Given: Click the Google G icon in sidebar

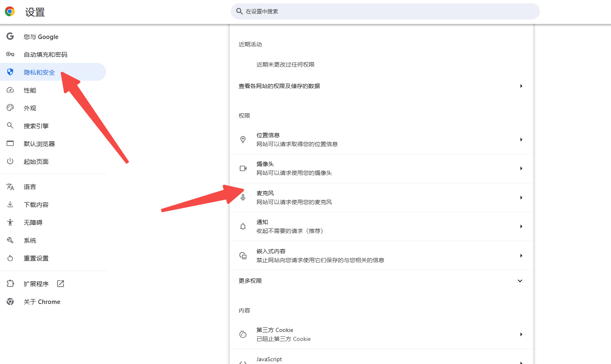Looking at the screenshot, I should tap(10, 36).
